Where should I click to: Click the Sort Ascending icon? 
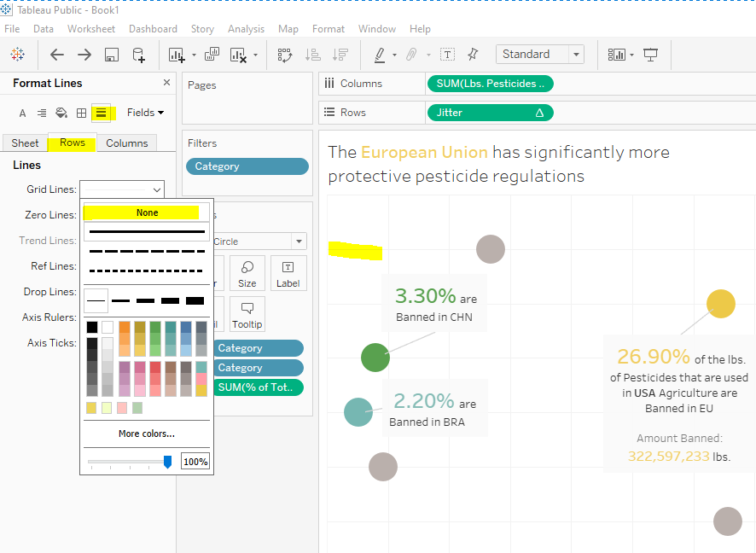313,55
